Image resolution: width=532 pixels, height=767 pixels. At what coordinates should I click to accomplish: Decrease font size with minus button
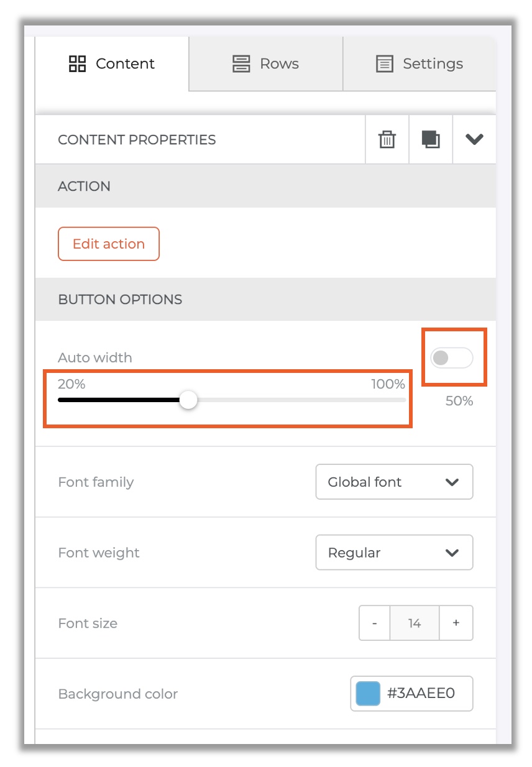click(375, 623)
